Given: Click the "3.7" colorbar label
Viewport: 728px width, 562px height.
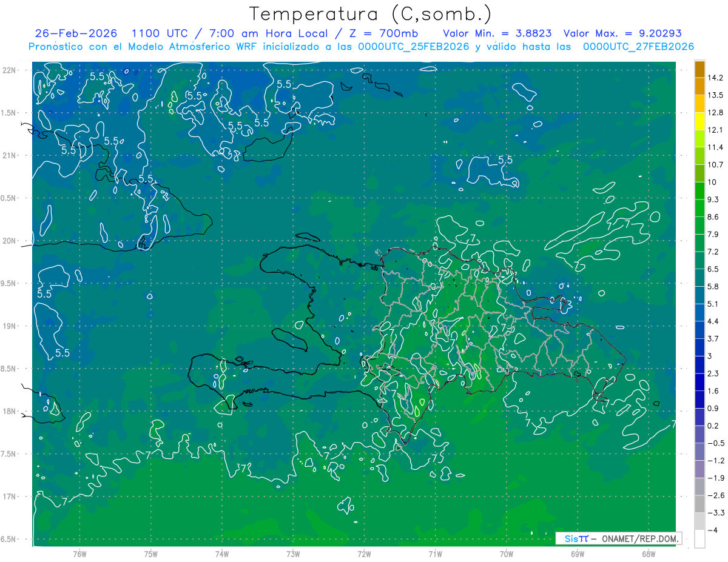Looking at the screenshot, I should coord(713,338).
